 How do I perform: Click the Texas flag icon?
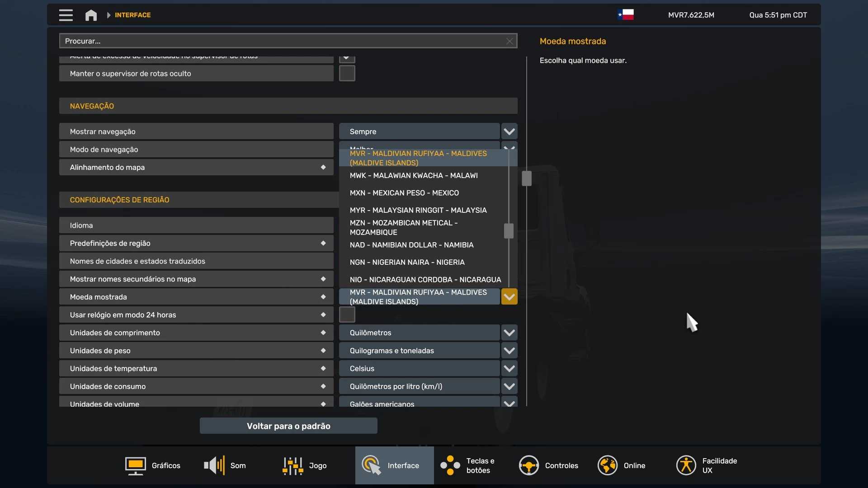[x=626, y=15]
